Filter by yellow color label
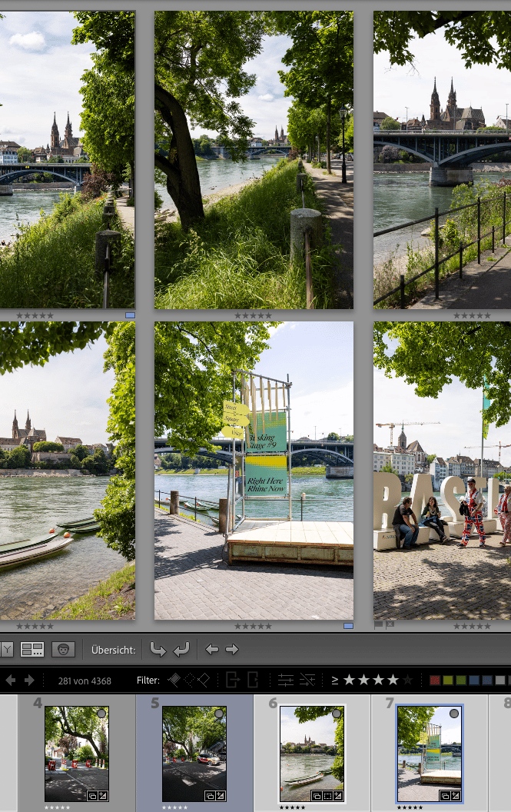This screenshot has height=812, width=511. [448, 680]
